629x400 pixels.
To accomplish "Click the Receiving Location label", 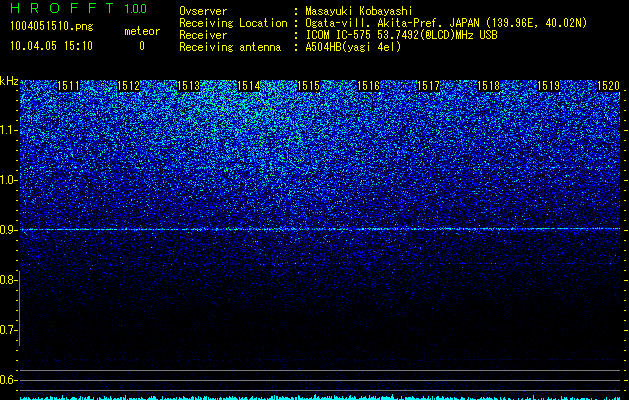I will click(233, 23).
